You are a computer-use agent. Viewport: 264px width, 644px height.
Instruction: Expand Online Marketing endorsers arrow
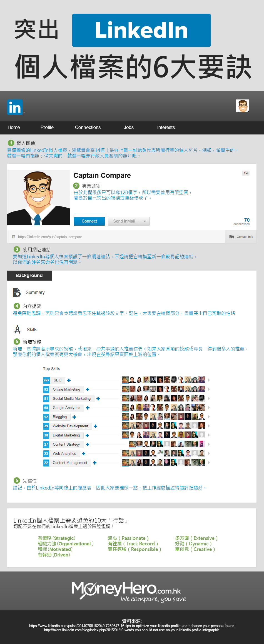tap(209, 389)
